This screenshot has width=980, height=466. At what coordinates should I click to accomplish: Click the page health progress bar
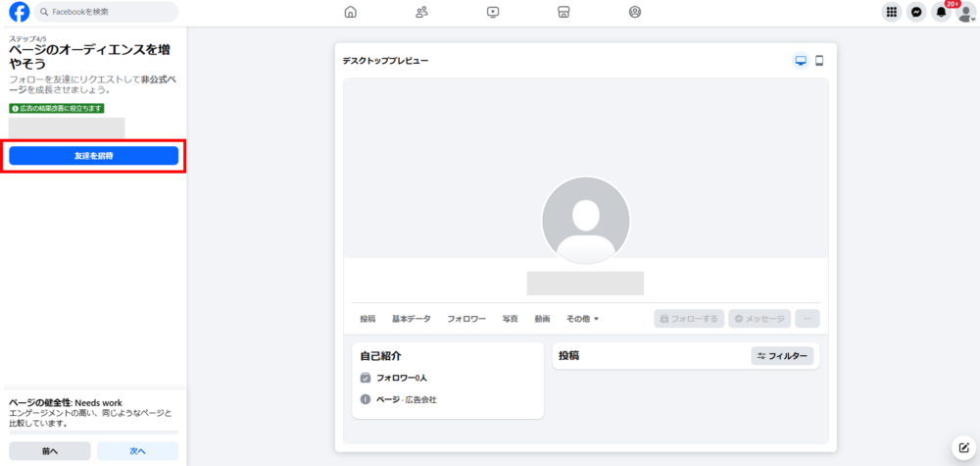[94, 432]
